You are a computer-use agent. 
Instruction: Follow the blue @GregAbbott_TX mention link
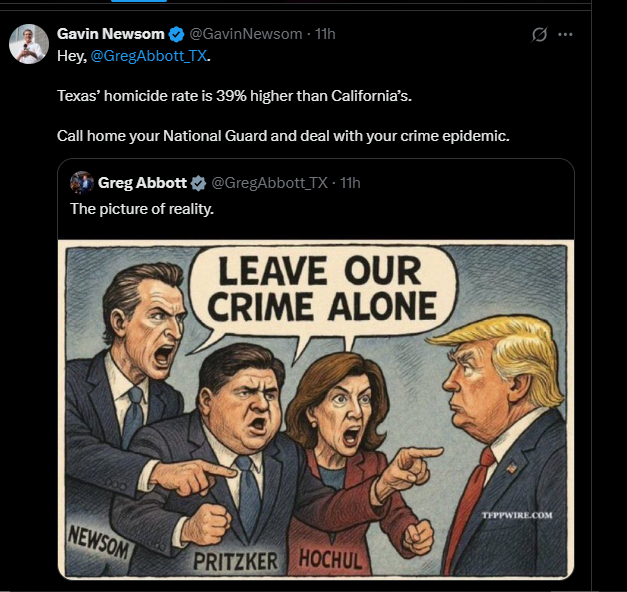149,56
